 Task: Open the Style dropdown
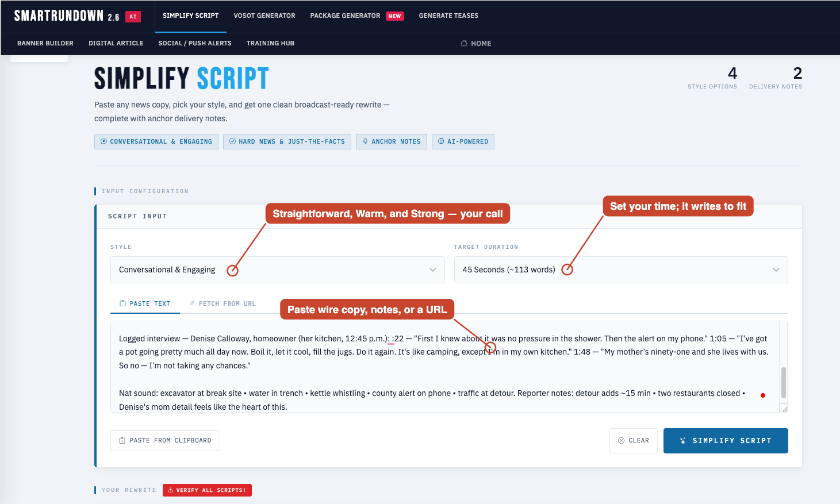point(277,270)
